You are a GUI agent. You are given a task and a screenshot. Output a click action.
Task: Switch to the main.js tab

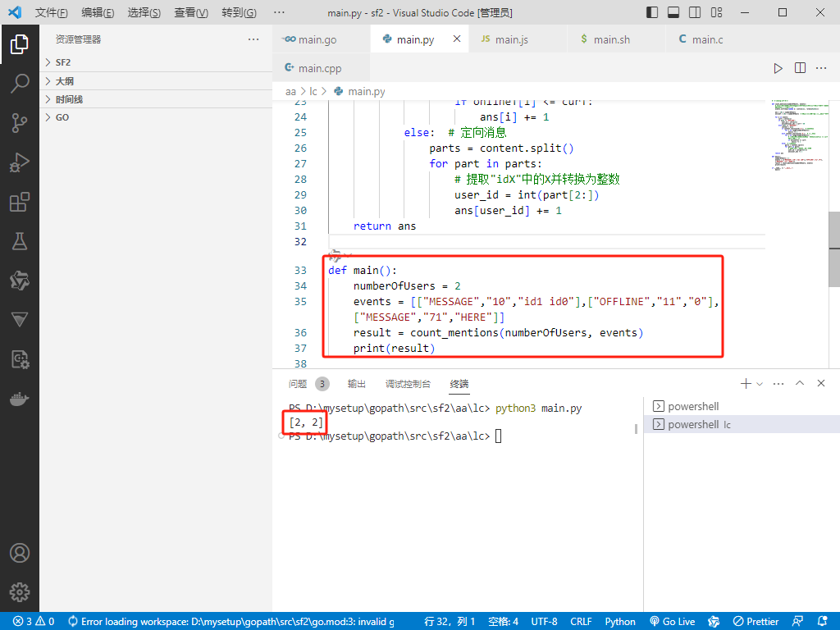point(518,39)
